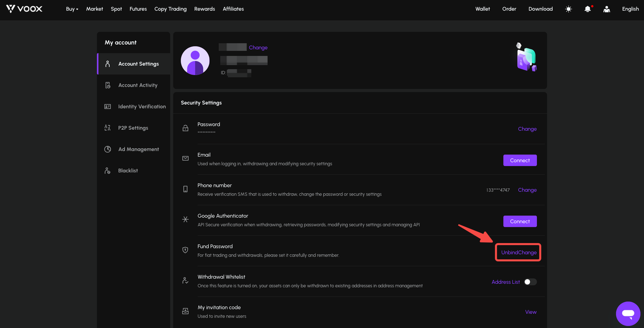
Task: Click Change for Password
Action: click(527, 129)
